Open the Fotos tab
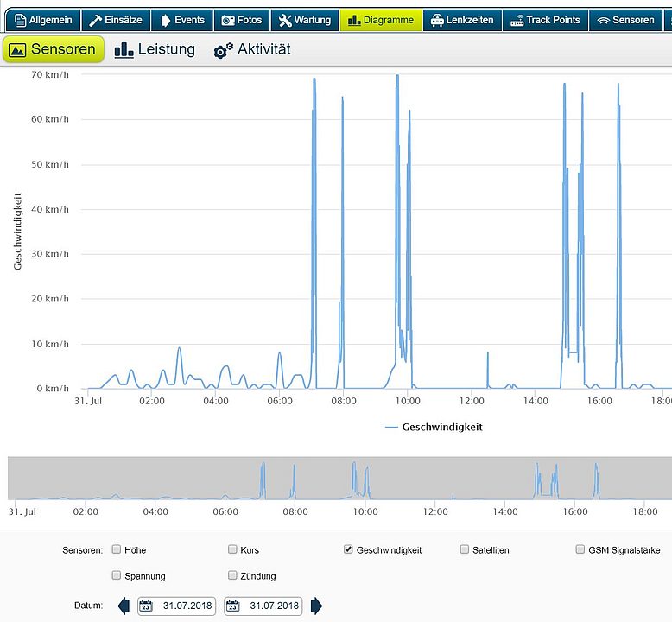 (241, 20)
